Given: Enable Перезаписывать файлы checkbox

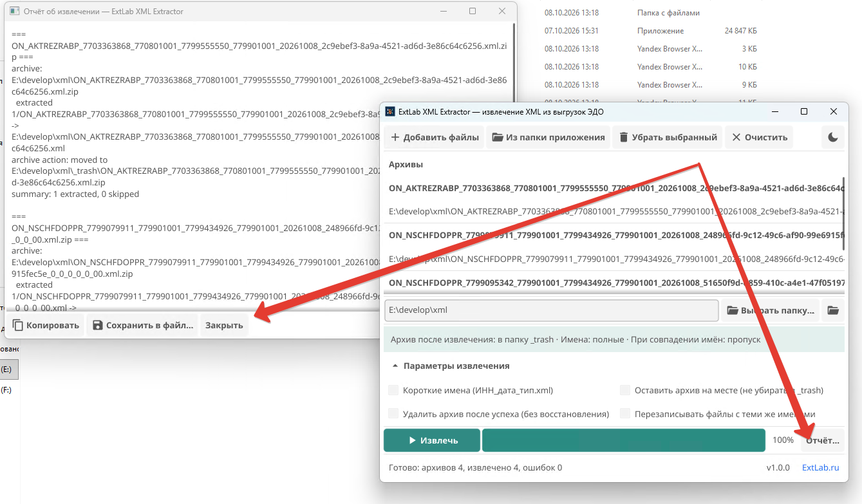Looking at the screenshot, I should tap(624, 414).
